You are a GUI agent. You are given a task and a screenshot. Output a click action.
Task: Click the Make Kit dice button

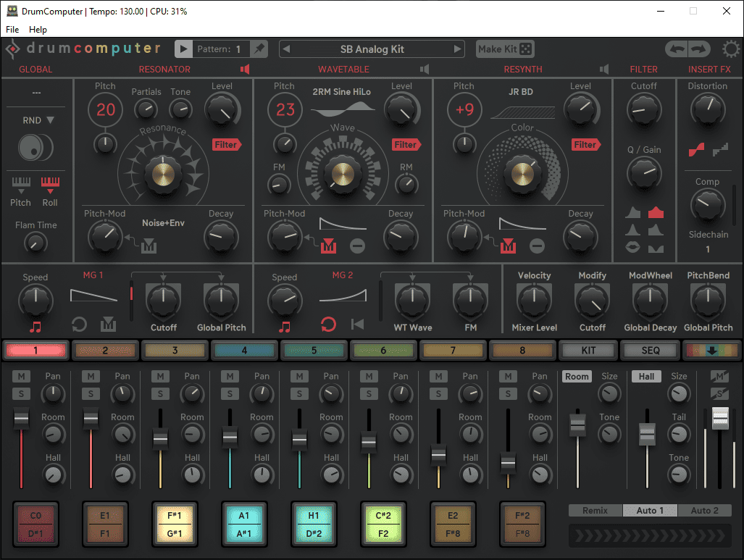(x=505, y=49)
